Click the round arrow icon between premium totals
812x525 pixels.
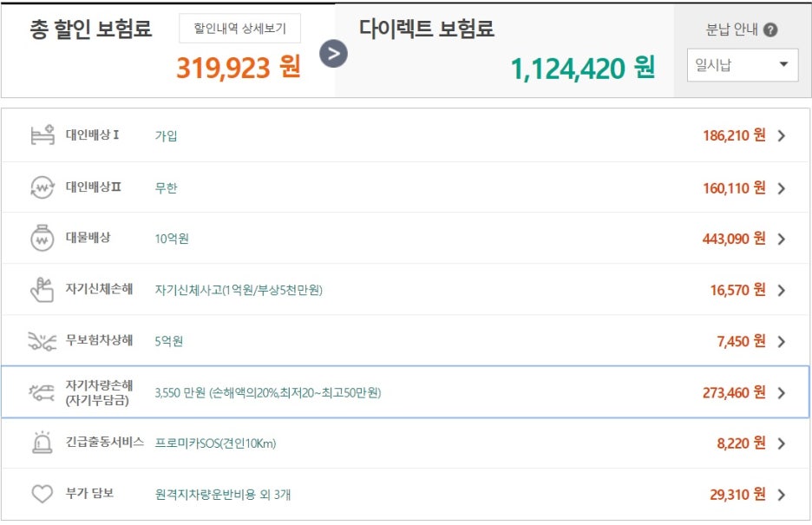tap(333, 54)
